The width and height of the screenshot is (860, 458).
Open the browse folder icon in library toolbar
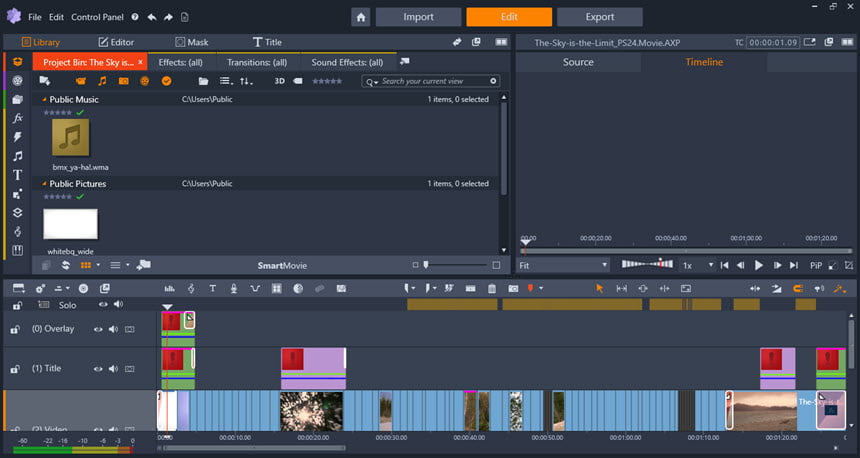pyautogui.click(x=203, y=81)
